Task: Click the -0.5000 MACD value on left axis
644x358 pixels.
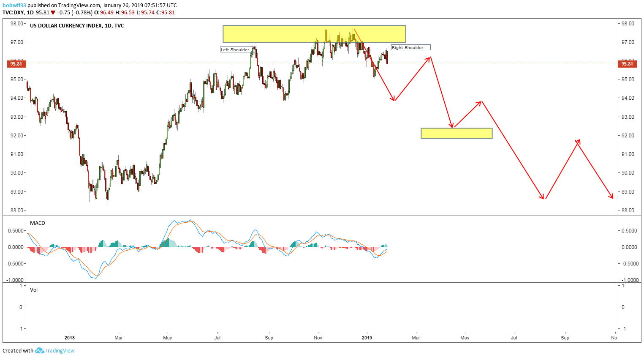Action: point(15,264)
